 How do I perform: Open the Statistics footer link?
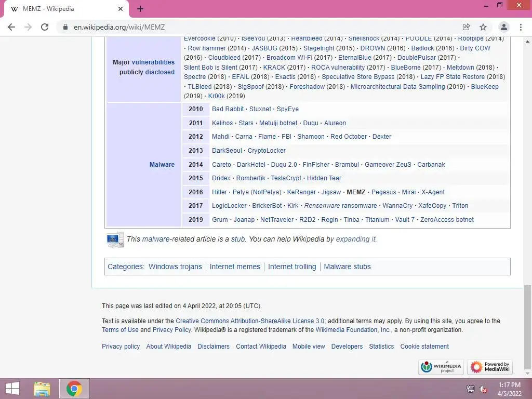coord(381,347)
